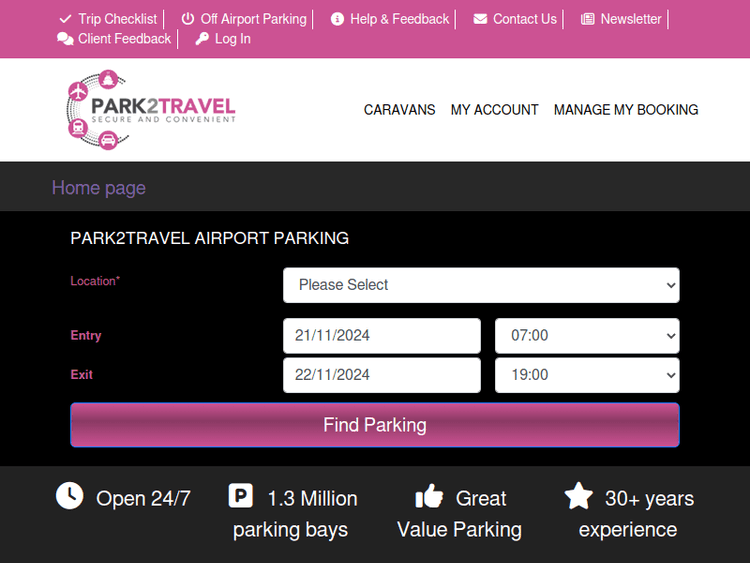Click the parking P icon
Image resolution: width=750 pixels, height=563 pixels.
(x=241, y=496)
